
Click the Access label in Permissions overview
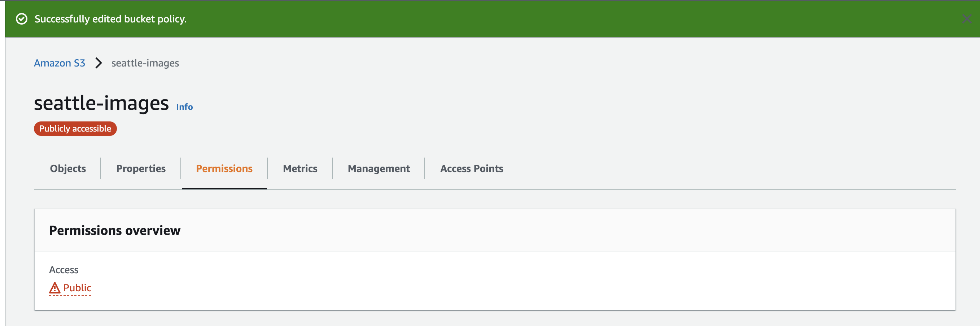pos(64,270)
